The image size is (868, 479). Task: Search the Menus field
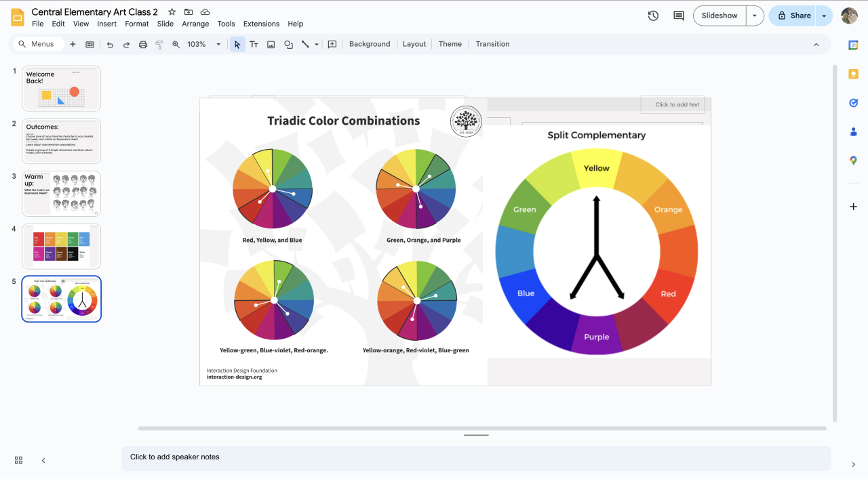39,44
